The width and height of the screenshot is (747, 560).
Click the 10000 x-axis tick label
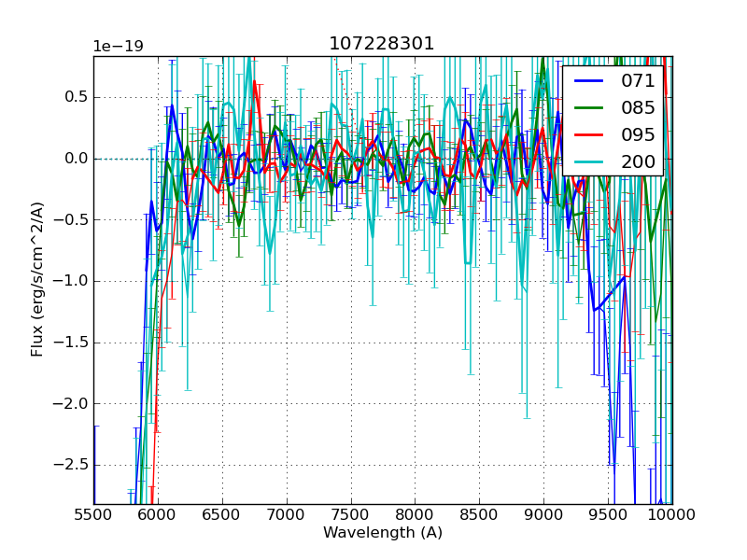pos(672,514)
